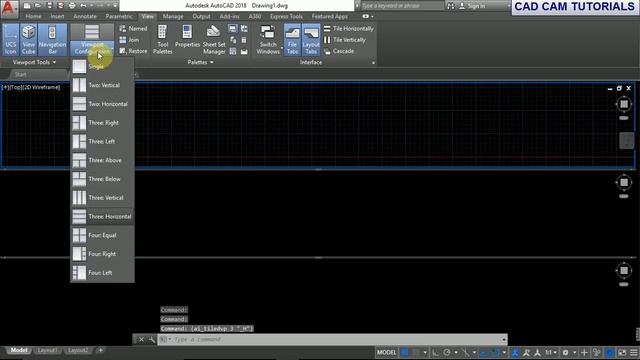The height and width of the screenshot is (360, 640).
Task: Switch to the Output ribbon tab
Action: (201, 16)
